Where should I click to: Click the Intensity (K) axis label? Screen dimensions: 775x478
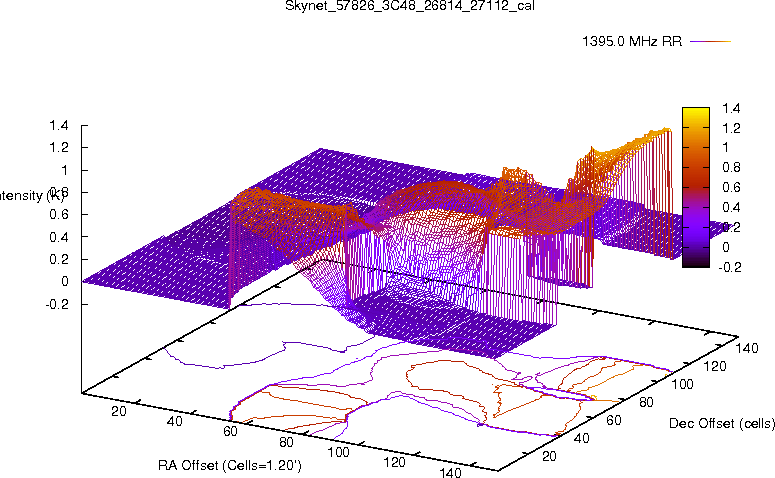(x=31, y=195)
